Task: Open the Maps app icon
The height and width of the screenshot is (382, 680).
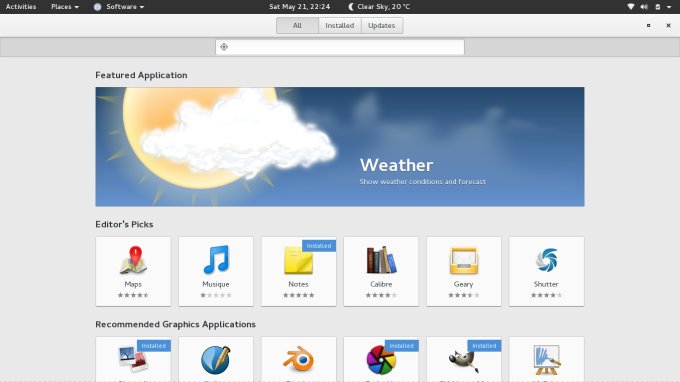Action: [x=134, y=260]
